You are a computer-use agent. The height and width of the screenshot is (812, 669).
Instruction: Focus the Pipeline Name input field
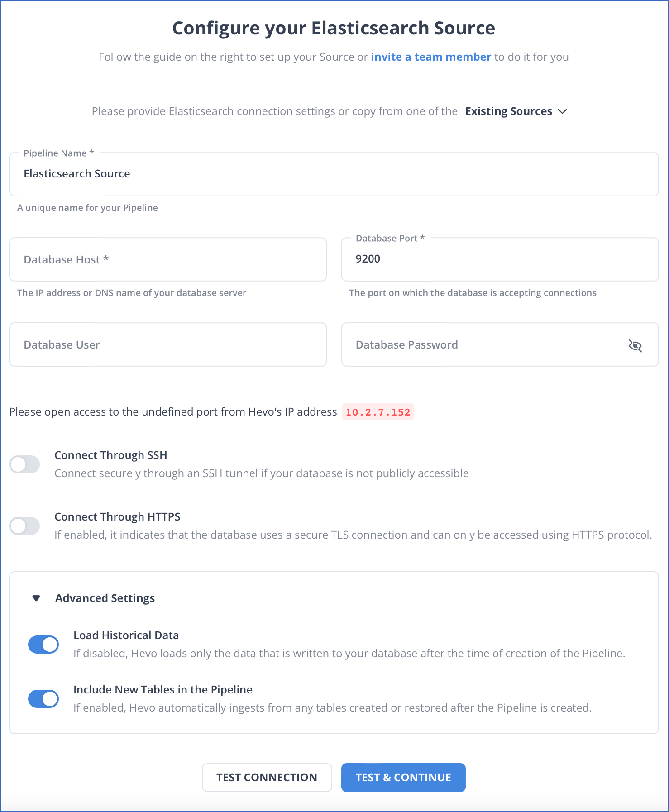(334, 174)
